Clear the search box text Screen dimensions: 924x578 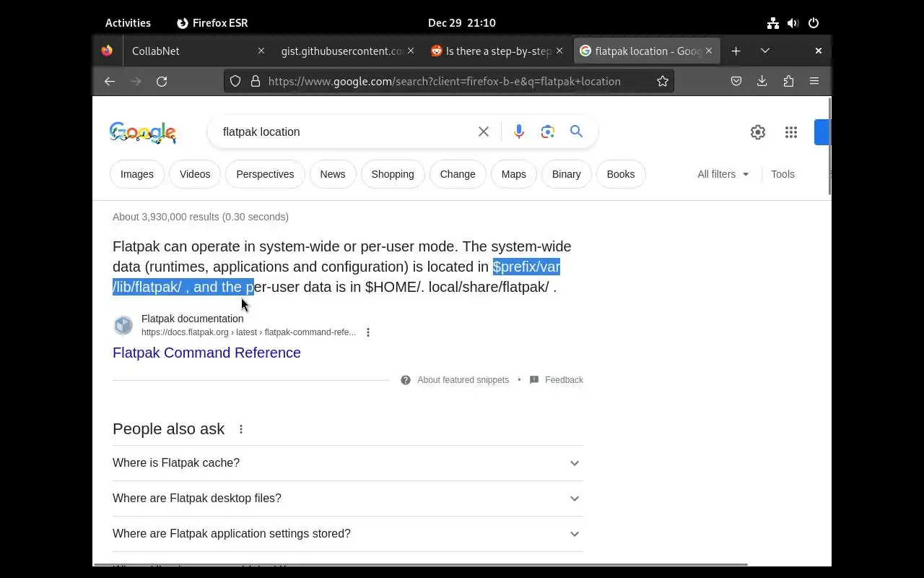click(x=484, y=131)
